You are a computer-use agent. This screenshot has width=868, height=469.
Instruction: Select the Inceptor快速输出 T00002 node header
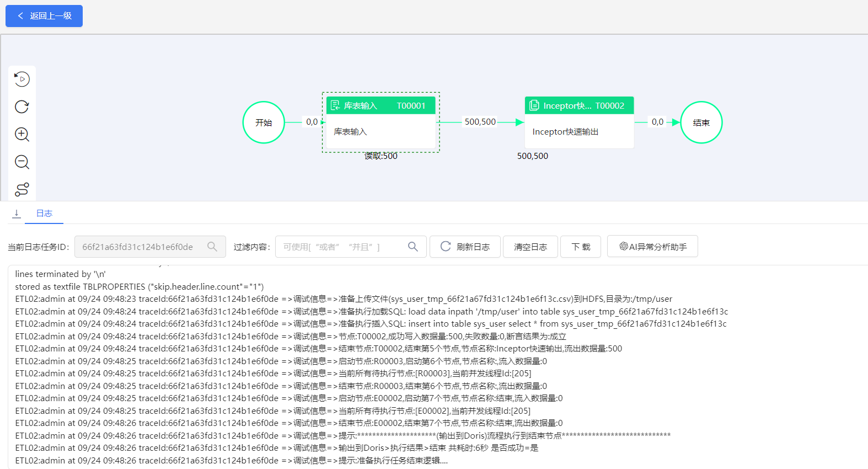pos(579,105)
